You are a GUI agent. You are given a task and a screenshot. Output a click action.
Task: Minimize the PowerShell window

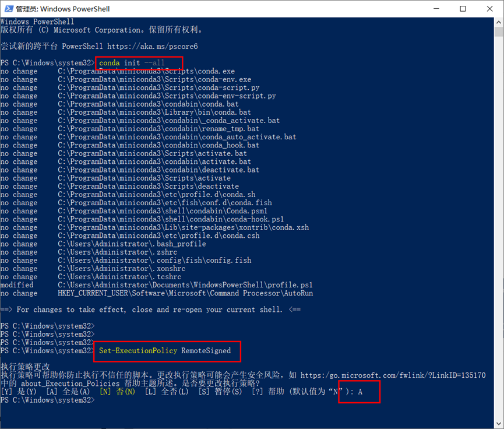pos(436,9)
